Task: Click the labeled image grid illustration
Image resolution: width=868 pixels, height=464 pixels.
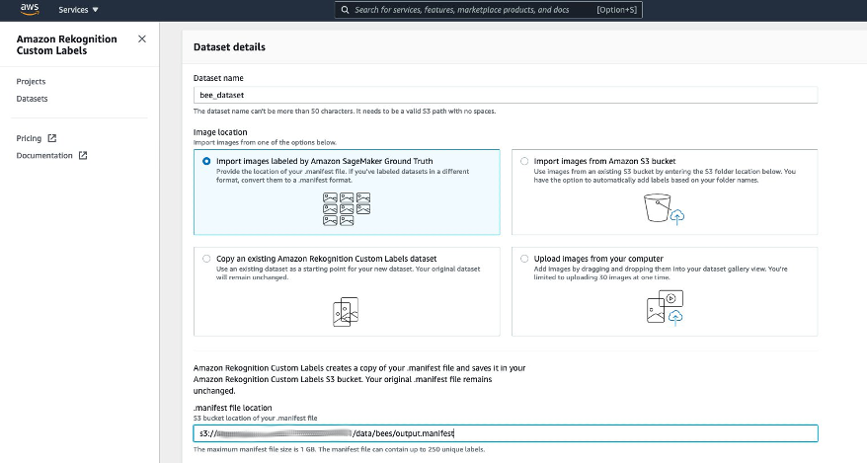Action: click(x=347, y=208)
